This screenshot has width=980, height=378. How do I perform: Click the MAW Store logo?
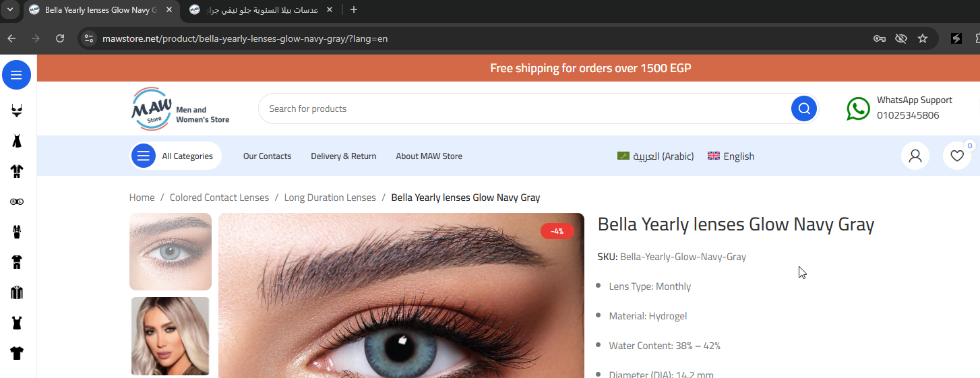[151, 108]
